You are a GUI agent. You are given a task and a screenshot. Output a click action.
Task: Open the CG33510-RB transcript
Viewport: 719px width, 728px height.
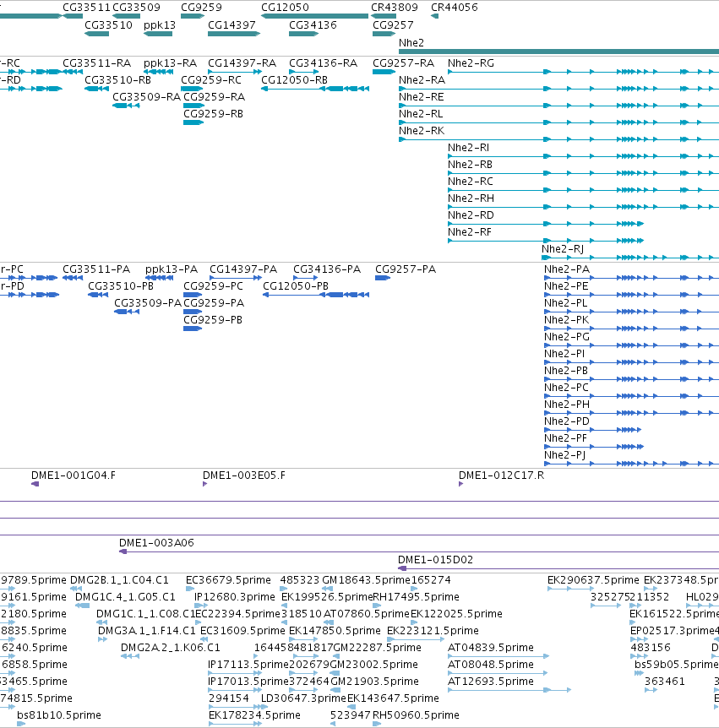click(x=96, y=89)
